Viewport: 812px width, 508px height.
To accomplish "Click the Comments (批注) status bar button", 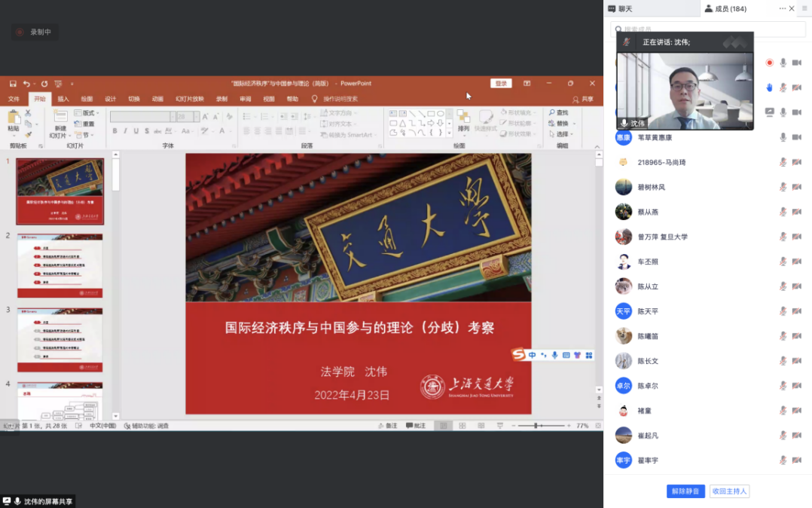I will click(x=416, y=426).
